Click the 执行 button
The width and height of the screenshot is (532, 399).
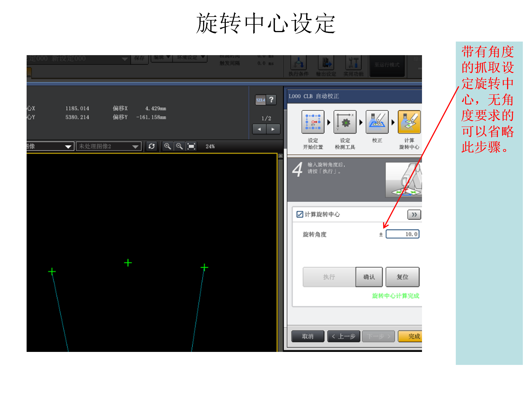(329, 277)
